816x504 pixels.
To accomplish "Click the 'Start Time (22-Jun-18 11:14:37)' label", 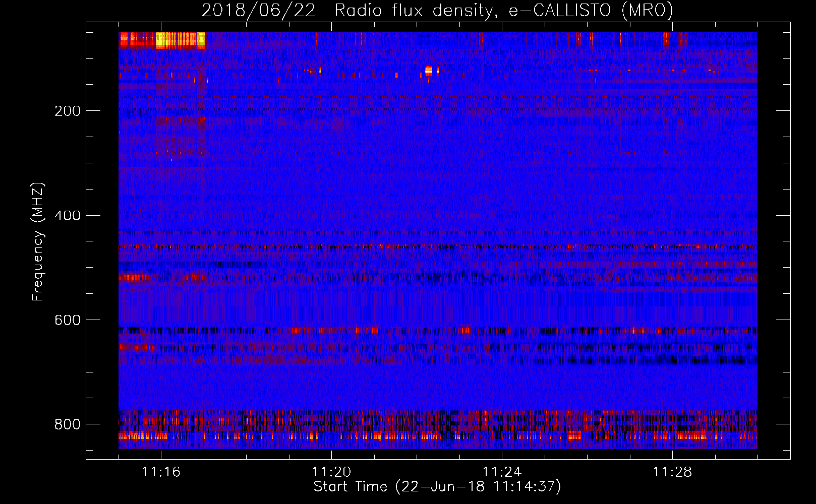I will (437, 487).
